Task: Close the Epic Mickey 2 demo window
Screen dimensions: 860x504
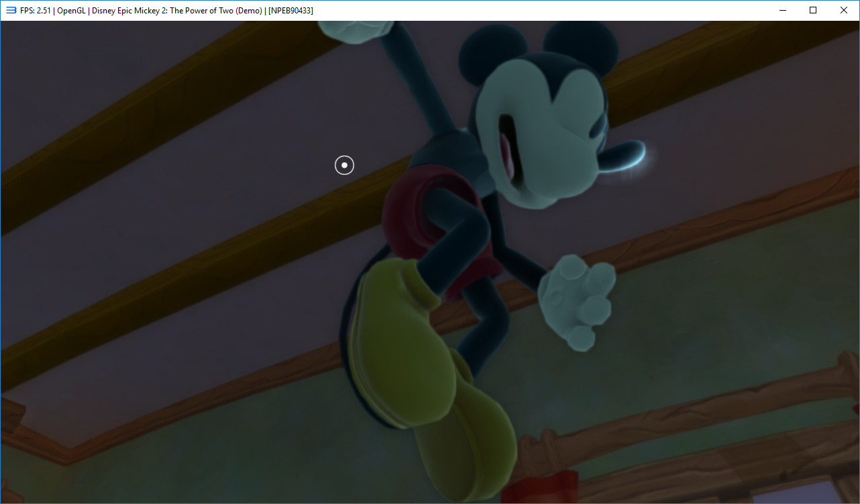Action: (844, 10)
